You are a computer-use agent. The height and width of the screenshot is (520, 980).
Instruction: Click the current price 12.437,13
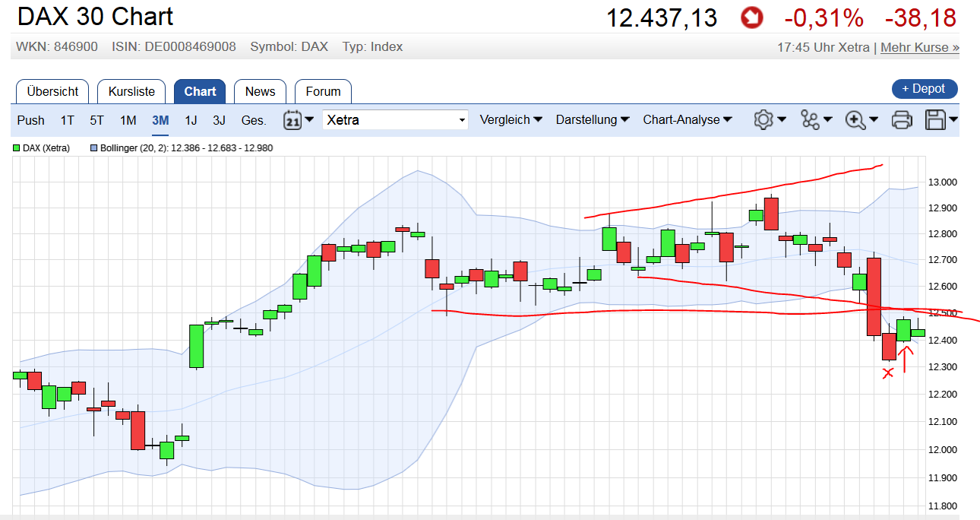click(662, 18)
